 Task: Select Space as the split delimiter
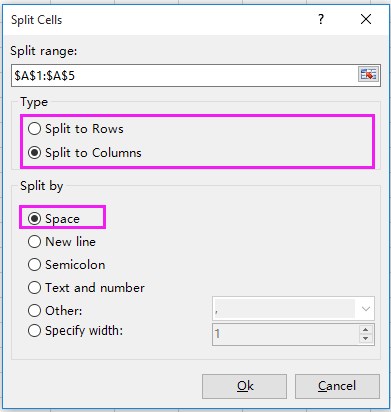tap(54, 219)
